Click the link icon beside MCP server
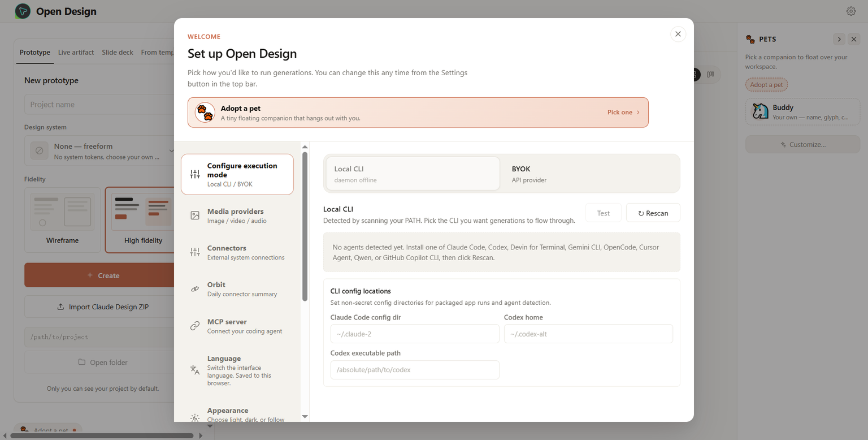This screenshot has height=440, width=868. pyautogui.click(x=195, y=326)
